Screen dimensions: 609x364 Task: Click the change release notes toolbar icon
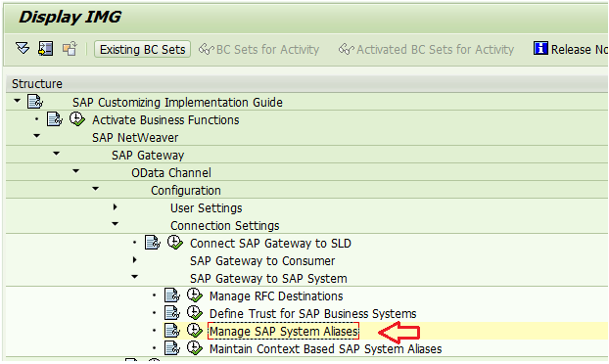click(x=70, y=49)
